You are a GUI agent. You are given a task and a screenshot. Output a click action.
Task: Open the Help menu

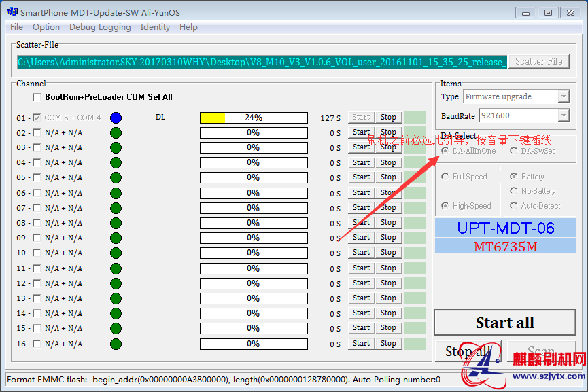pos(188,27)
